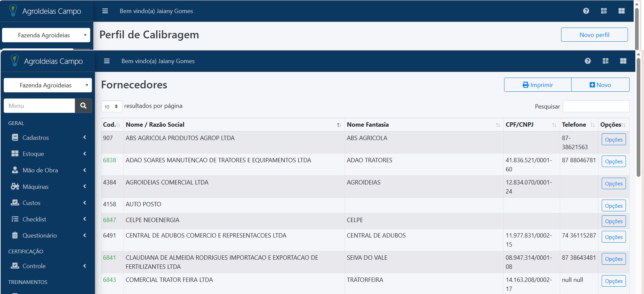The height and width of the screenshot is (294, 644).
Task: Click hamburger menu icon left of Fornecedores greeting
Action: (x=107, y=61)
